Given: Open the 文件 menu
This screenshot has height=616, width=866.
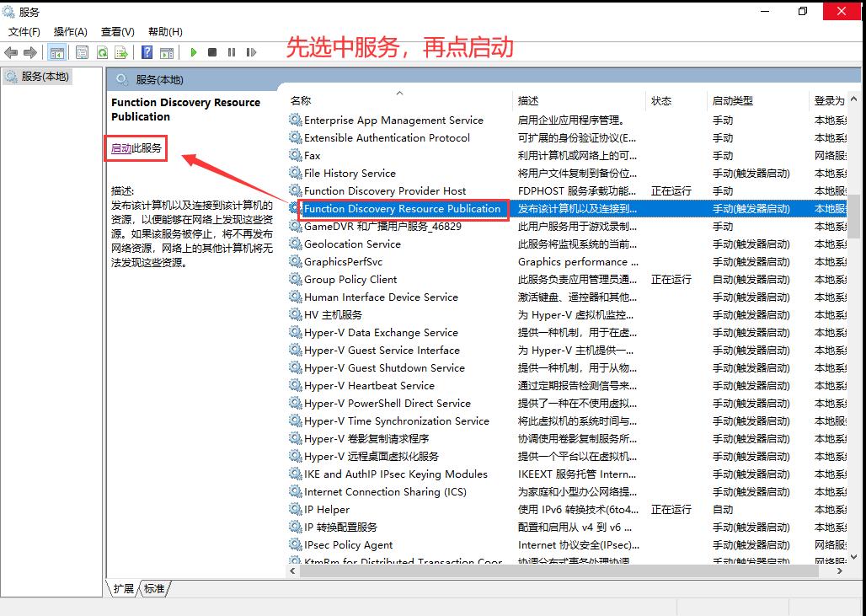Looking at the screenshot, I should (24, 31).
